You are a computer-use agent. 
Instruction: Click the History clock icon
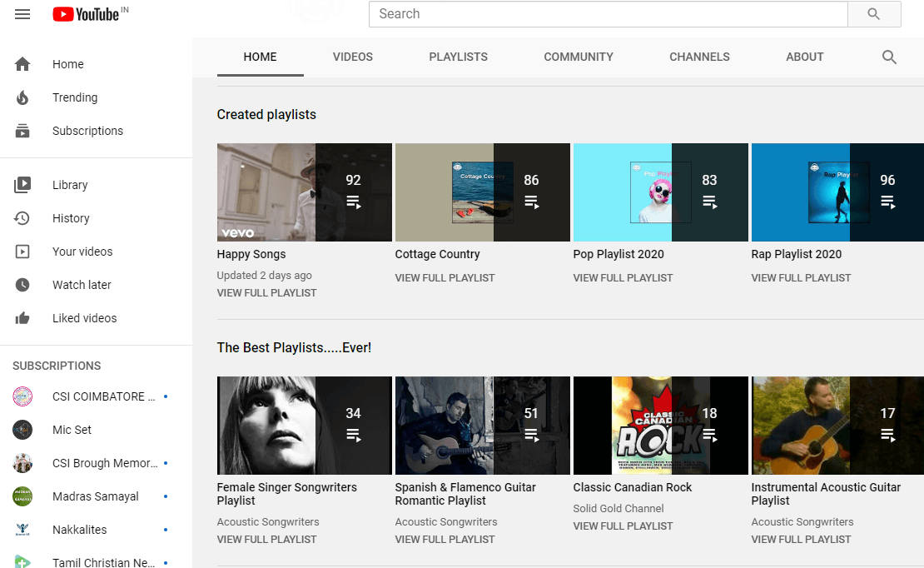(22, 218)
